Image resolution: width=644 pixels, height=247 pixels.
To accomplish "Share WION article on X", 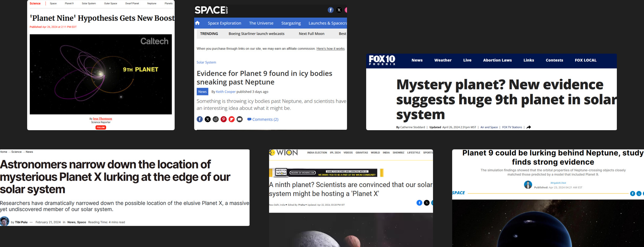I will click(427, 203).
